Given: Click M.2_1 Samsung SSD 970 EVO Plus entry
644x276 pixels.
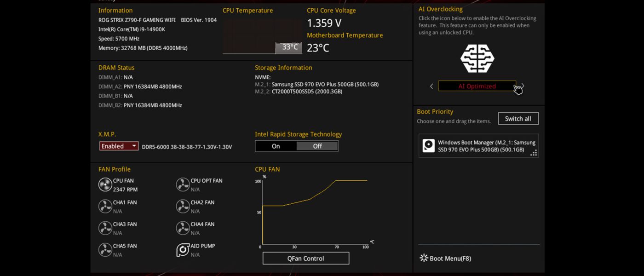Looking at the screenshot, I should (317, 84).
